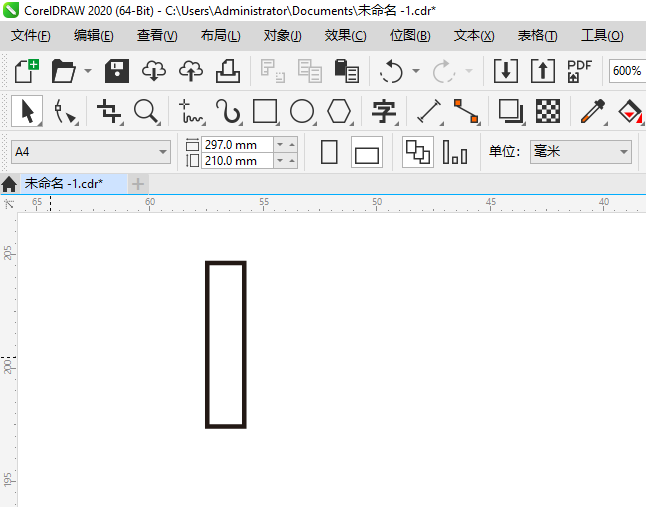Click the ruler origin corner icon
The width and height of the screenshot is (646, 507).
[x=9, y=203]
